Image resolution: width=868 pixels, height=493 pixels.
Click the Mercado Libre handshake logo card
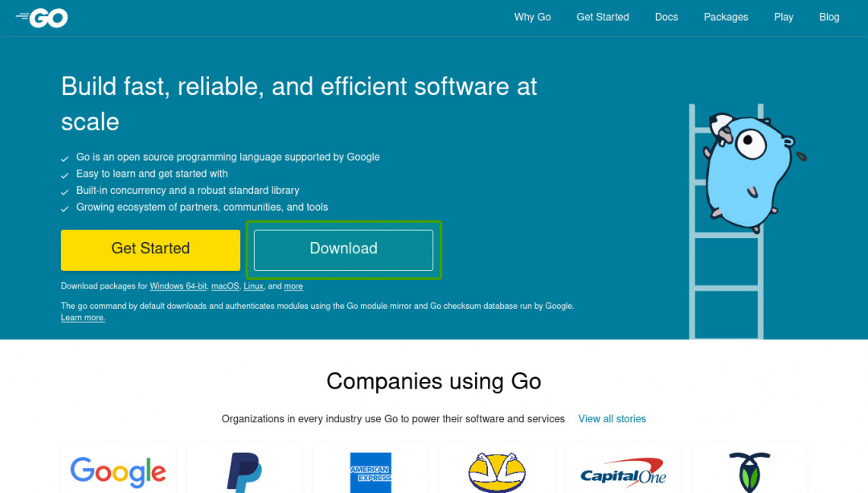coord(497,469)
